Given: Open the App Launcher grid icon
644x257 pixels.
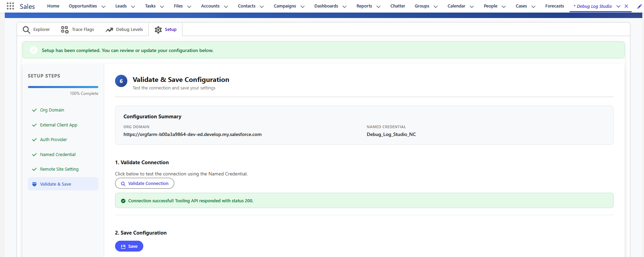Looking at the screenshot, I should (x=10, y=6).
